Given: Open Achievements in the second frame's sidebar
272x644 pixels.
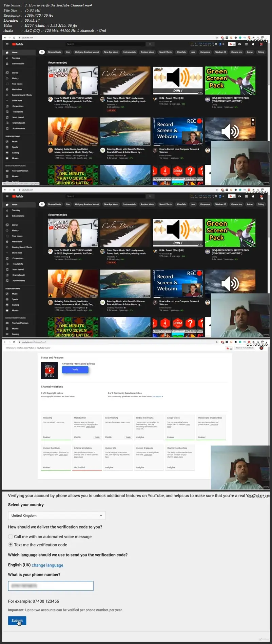Looking at the screenshot, I should point(19,281).
